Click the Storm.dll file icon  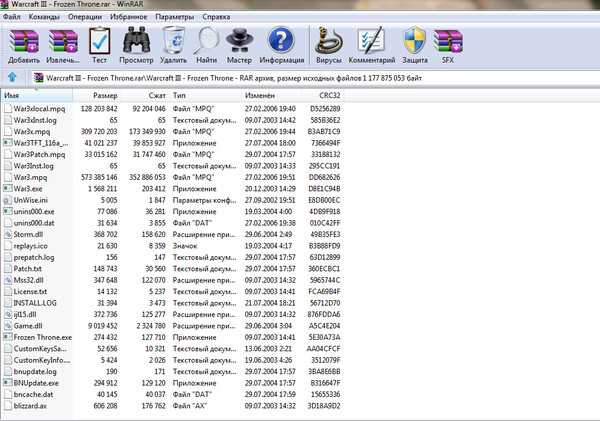(x=8, y=234)
